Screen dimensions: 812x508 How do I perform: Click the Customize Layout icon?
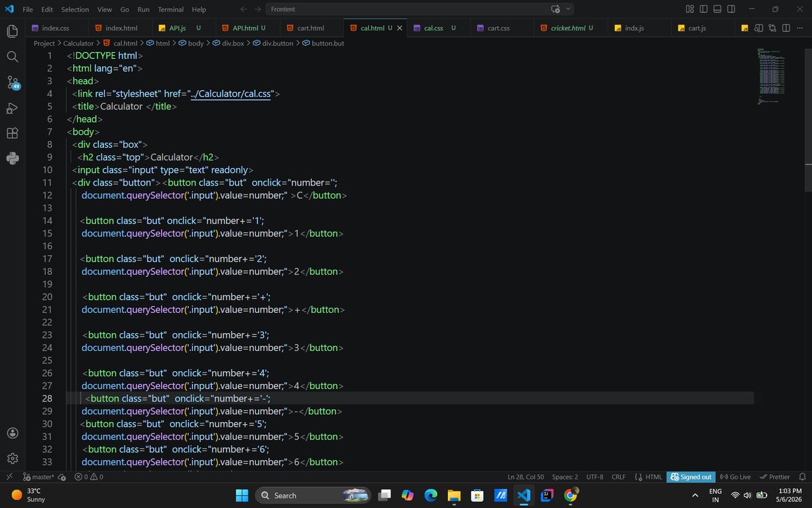coord(690,9)
